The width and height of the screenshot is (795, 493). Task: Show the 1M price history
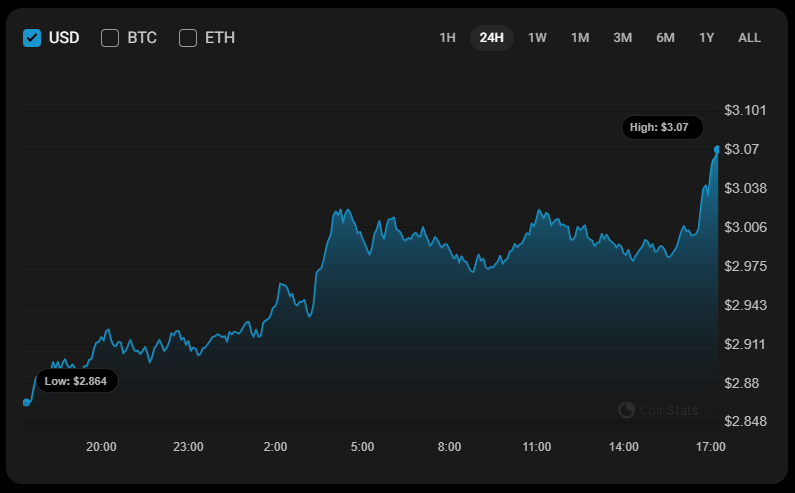(580, 38)
